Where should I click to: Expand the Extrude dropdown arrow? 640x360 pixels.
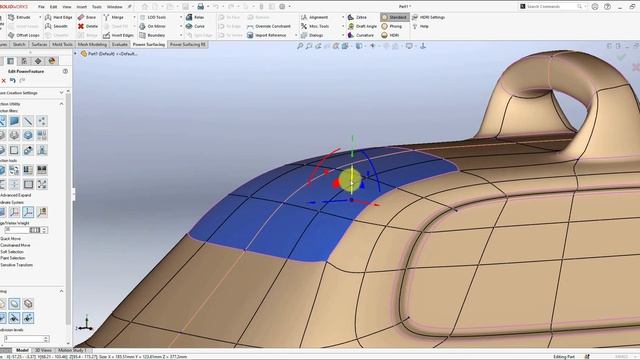(40, 17)
